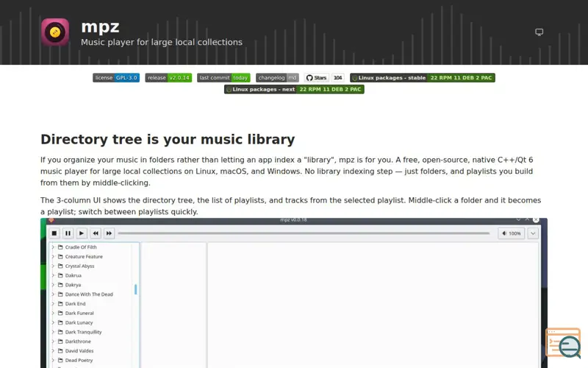Image resolution: width=588 pixels, height=368 pixels.
Task: Click the empty tracks list panel
Action: (373, 305)
